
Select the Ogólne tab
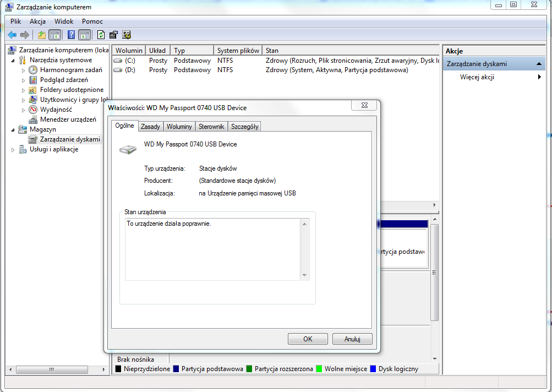coord(124,126)
